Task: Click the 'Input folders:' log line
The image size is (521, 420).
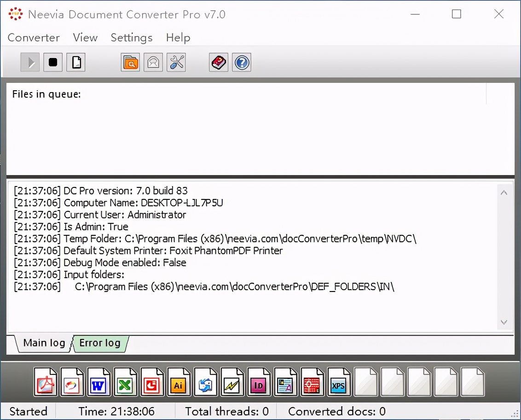Action: [69, 274]
